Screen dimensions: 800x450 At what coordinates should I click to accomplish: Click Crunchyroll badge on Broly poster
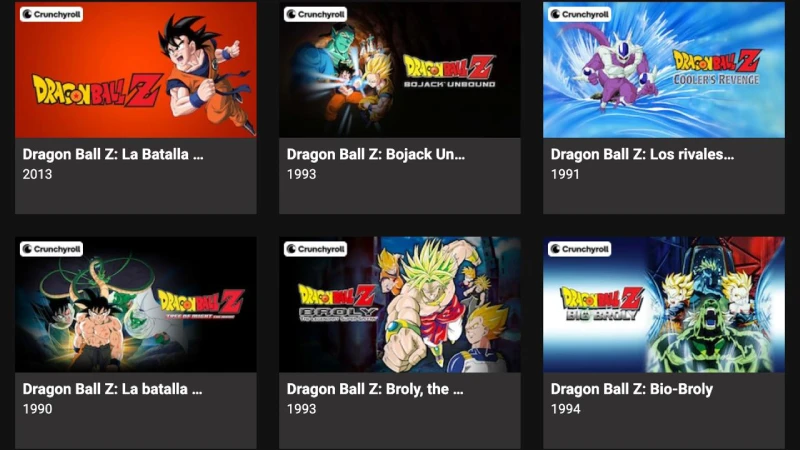(315, 249)
